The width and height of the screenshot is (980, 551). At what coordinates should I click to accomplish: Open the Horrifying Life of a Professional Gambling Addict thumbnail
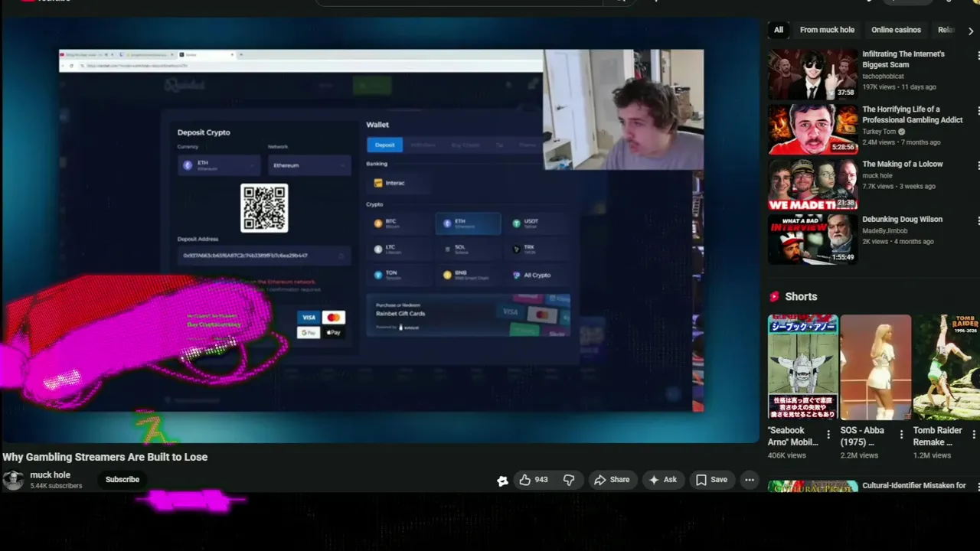[x=813, y=129]
